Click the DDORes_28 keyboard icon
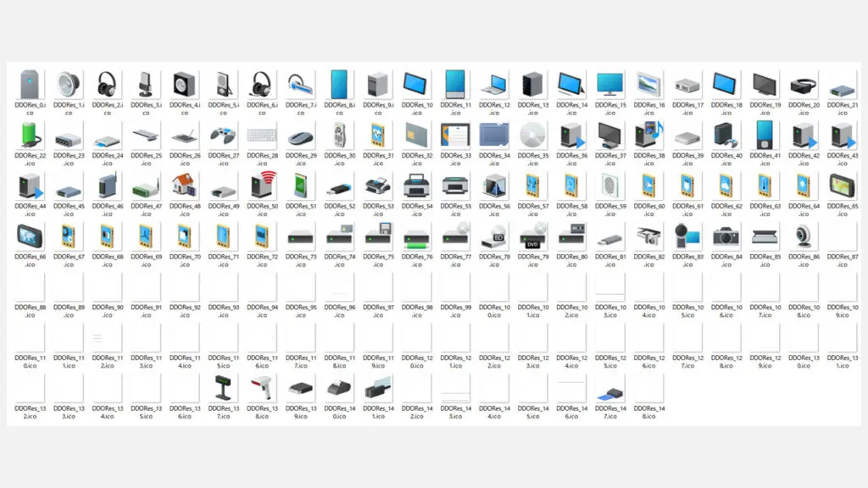Image resolution: width=868 pixels, height=488 pixels. tap(261, 136)
